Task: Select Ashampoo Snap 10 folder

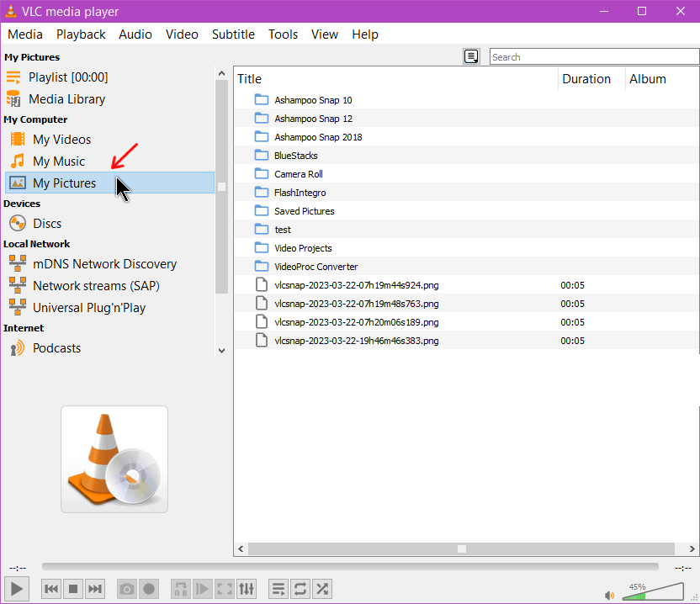Action: [466, 100]
